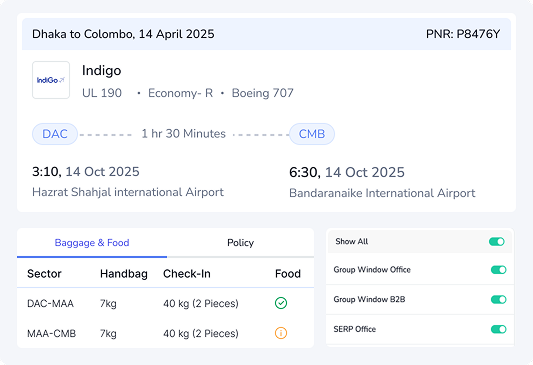Open the Baggage & Food tab
This screenshot has height=365, width=533.
pos(92,243)
